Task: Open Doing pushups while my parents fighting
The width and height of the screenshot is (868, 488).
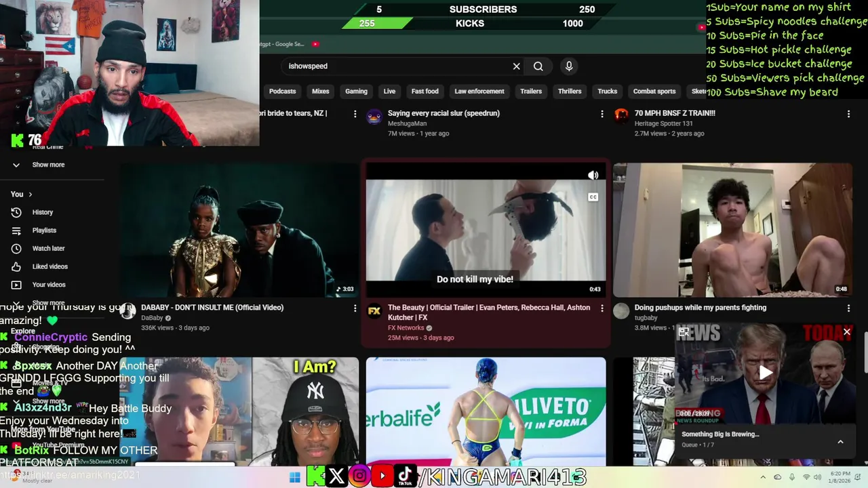Action: point(701,308)
